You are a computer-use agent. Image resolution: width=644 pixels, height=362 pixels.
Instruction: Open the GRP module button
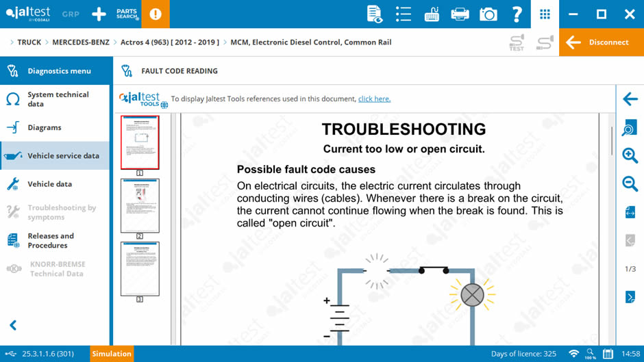[x=71, y=14]
